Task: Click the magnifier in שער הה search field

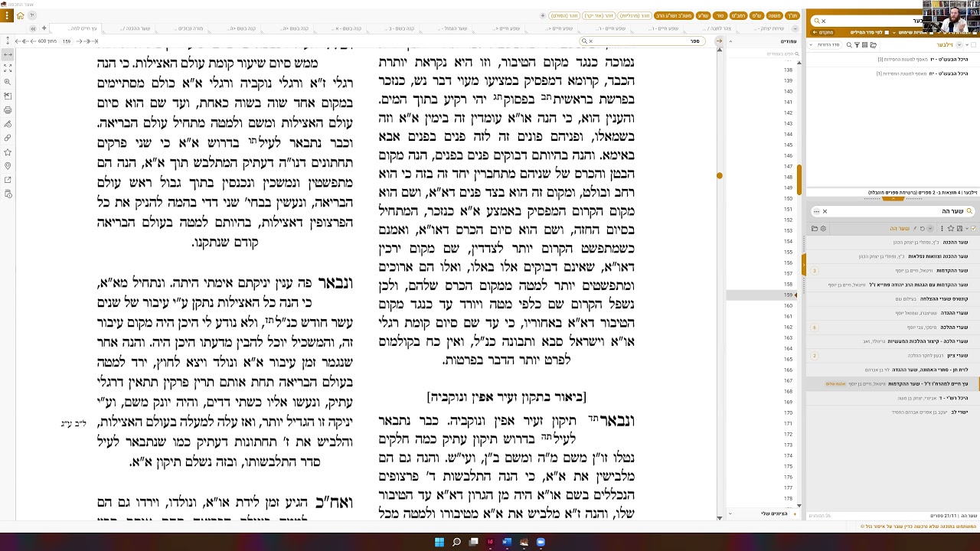Action: pos(969,211)
